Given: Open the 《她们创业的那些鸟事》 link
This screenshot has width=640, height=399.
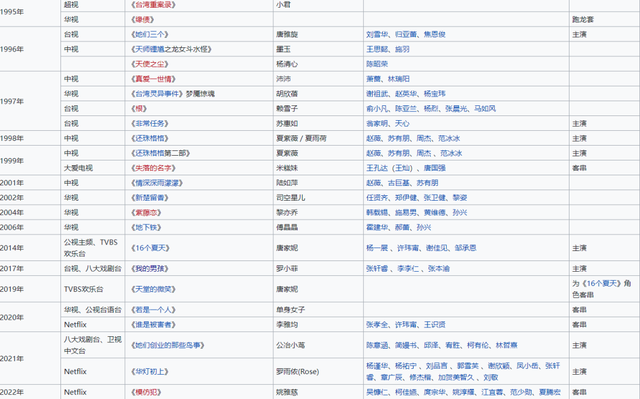Looking at the screenshot, I should [167, 346].
